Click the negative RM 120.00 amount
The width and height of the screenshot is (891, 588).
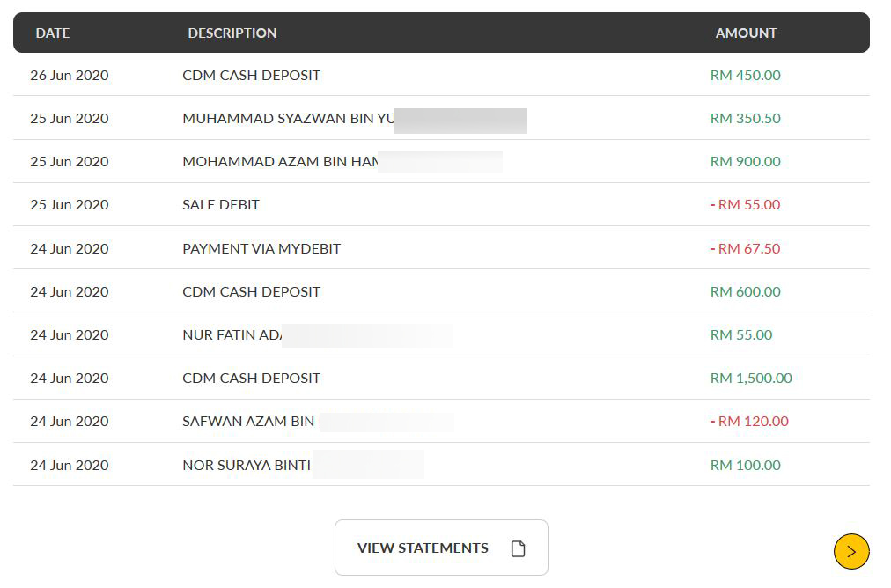pos(749,421)
